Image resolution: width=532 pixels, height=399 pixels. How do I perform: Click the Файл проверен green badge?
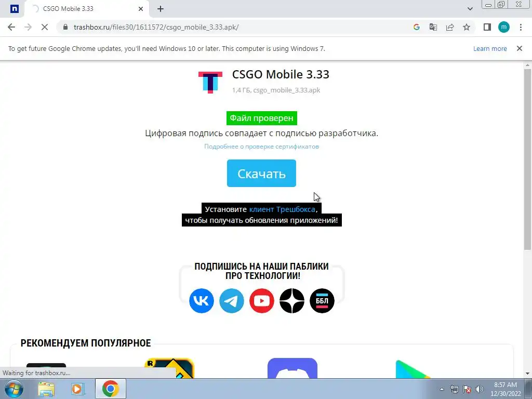pos(262,118)
